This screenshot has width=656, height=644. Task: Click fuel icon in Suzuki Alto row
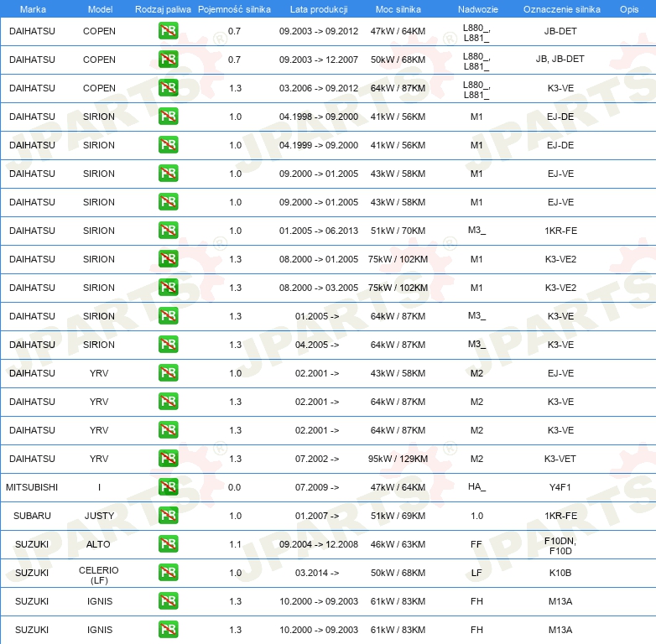168,544
